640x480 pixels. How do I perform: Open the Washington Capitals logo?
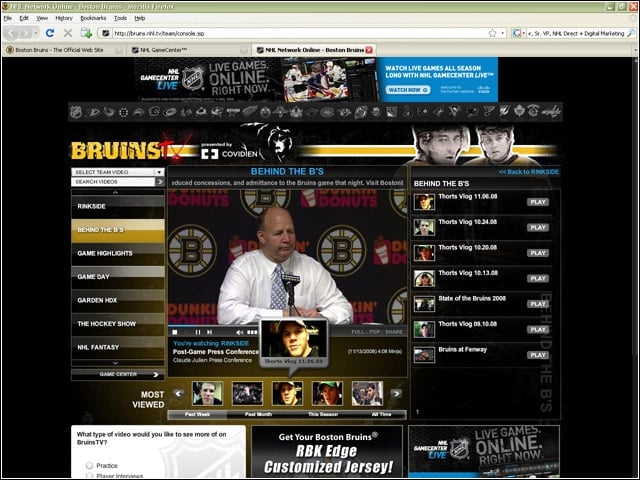click(550, 112)
